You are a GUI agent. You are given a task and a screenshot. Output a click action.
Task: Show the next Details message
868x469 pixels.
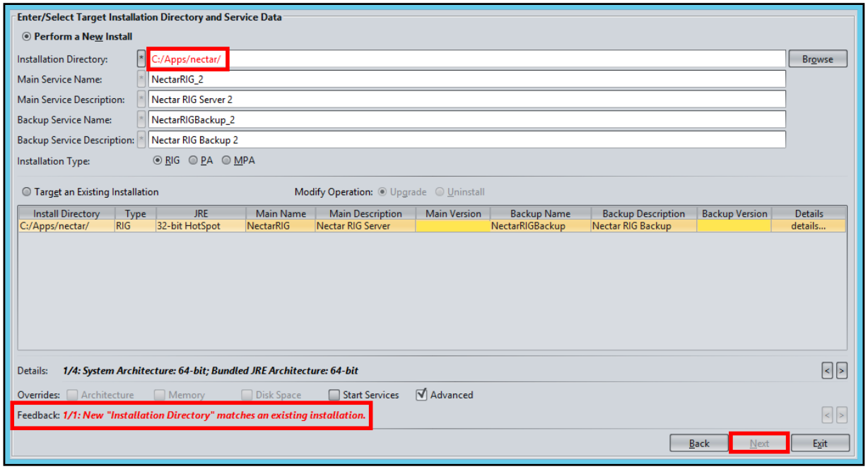(841, 370)
